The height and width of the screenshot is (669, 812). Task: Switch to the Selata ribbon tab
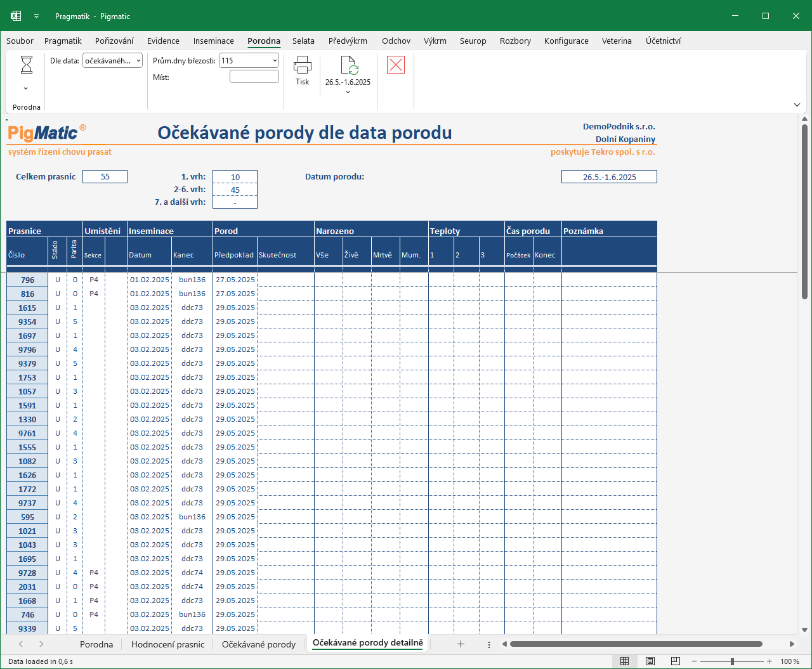pyautogui.click(x=303, y=41)
